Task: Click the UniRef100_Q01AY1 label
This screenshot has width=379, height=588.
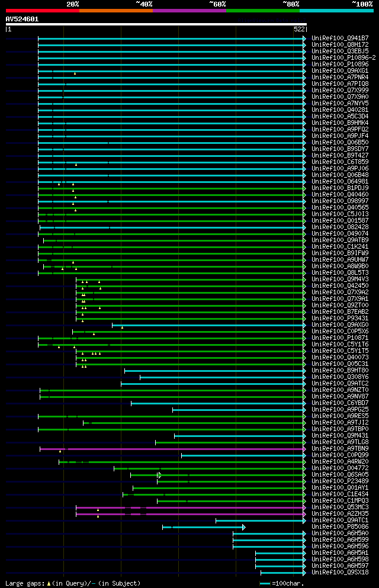Action: [x=340, y=487]
